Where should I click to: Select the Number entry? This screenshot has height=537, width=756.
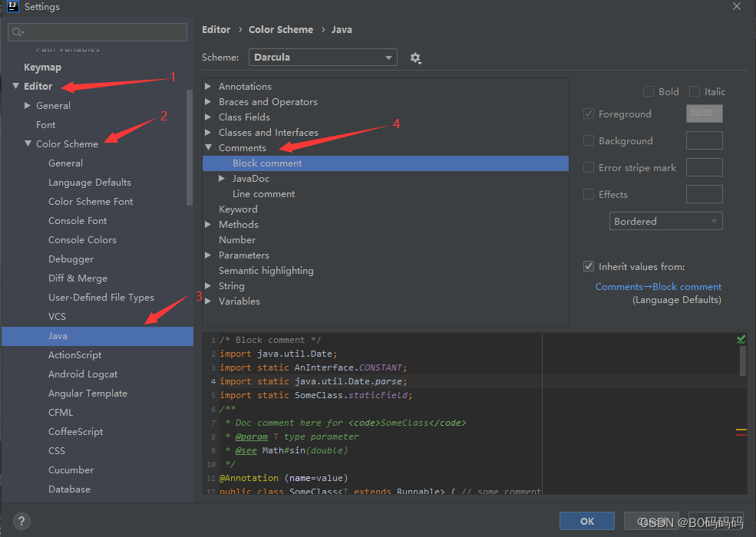237,239
